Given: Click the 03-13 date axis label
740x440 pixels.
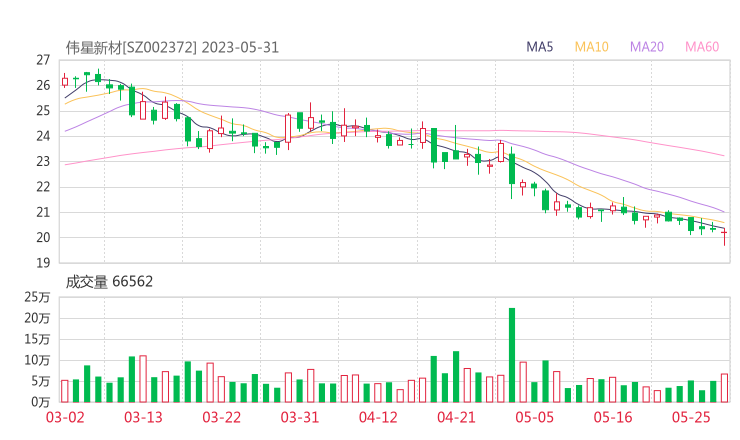Looking at the screenshot, I should [143, 417].
